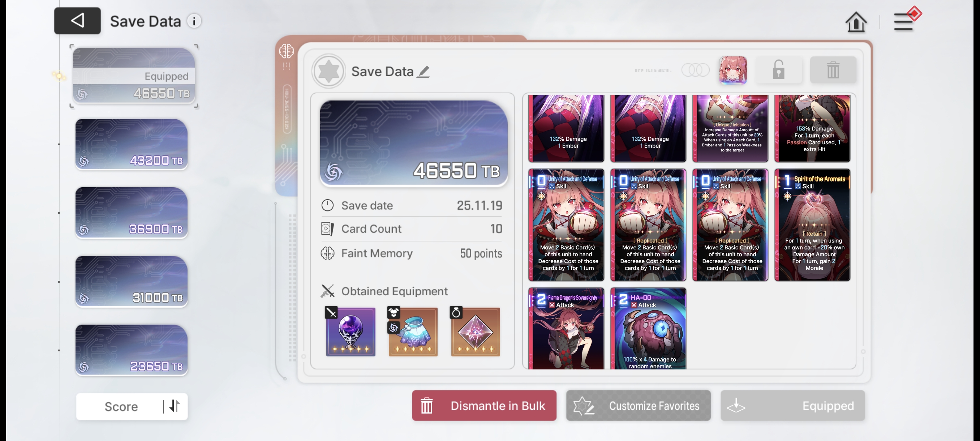
Task: Open the Save Data info icon
Action: [x=194, y=21]
